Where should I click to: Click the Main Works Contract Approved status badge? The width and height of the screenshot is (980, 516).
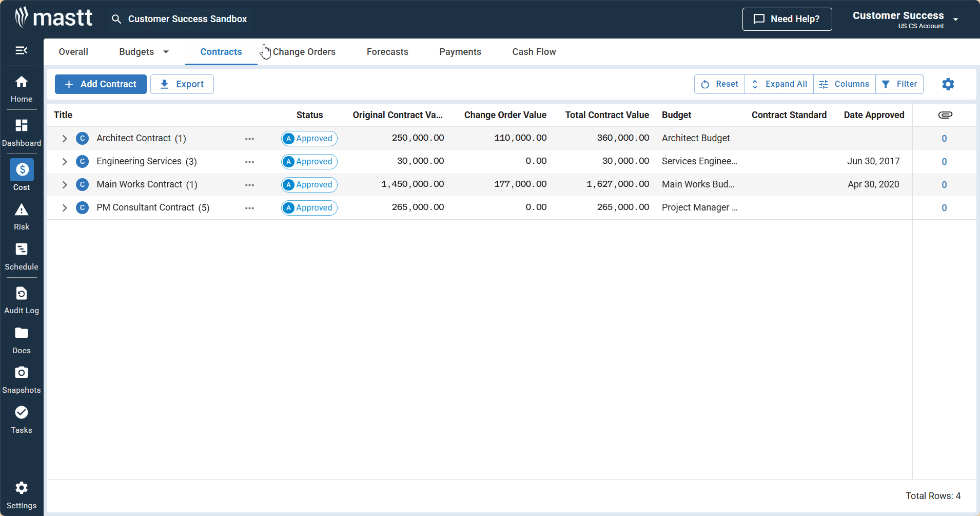(309, 185)
